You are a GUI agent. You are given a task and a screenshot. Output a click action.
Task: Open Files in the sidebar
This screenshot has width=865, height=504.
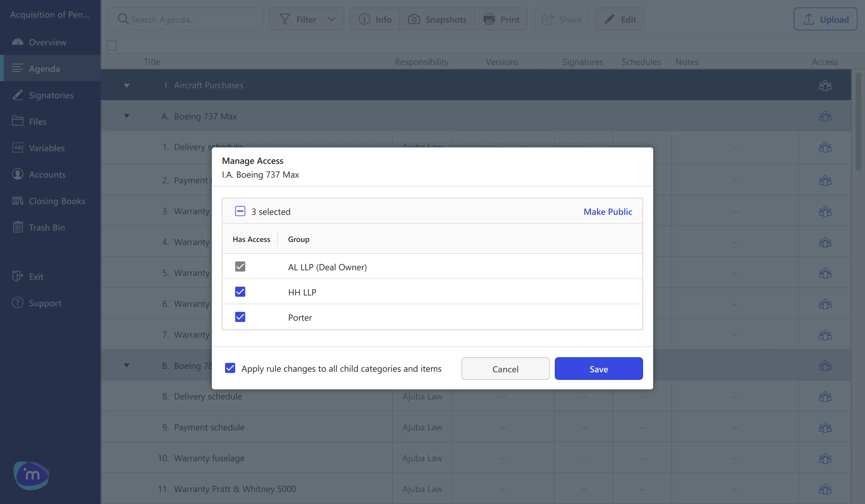coord(50,122)
